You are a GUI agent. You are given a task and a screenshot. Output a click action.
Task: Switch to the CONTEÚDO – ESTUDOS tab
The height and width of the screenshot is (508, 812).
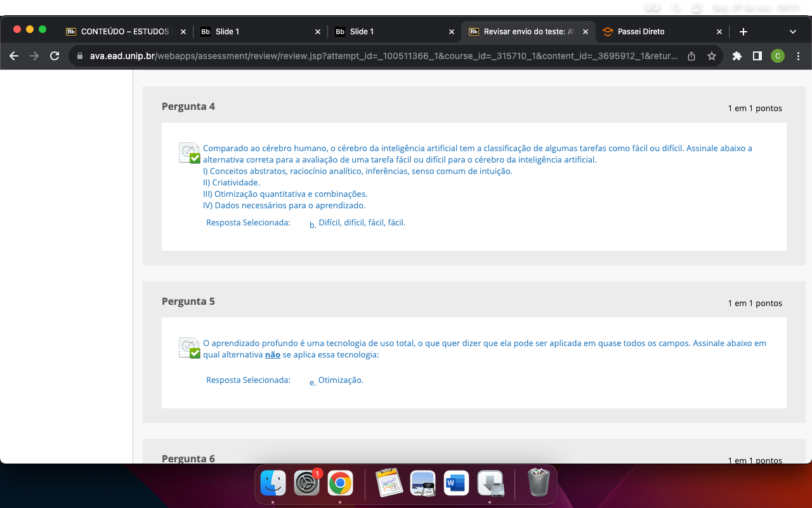coord(124,32)
